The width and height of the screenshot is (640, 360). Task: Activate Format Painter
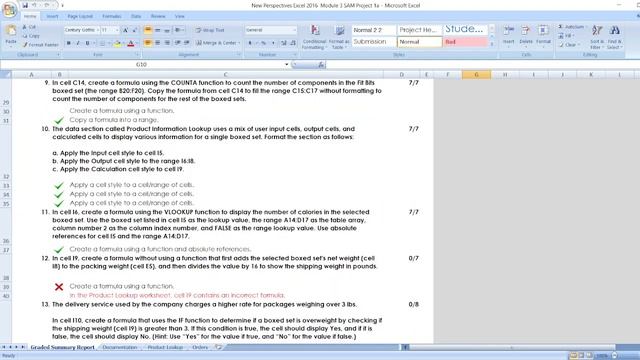40,45
